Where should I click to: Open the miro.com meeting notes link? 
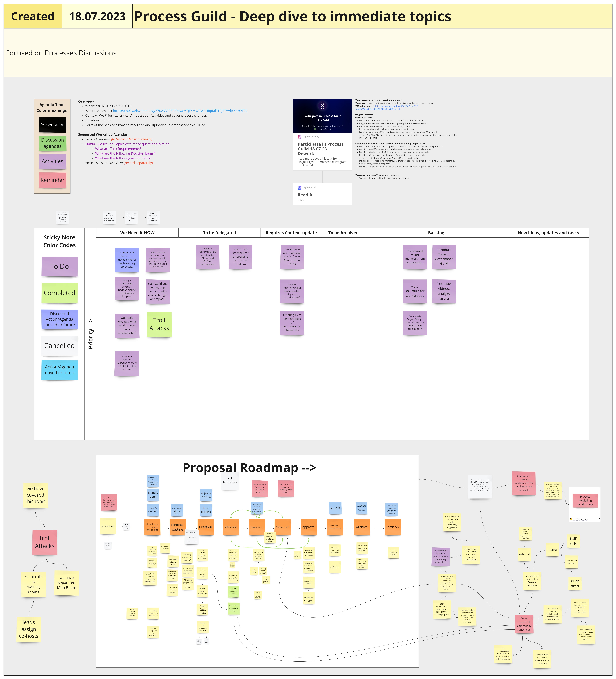coord(397,106)
